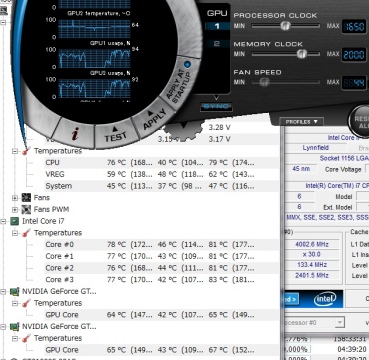Click thermometer icon under Intel Core i7

click(26, 233)
